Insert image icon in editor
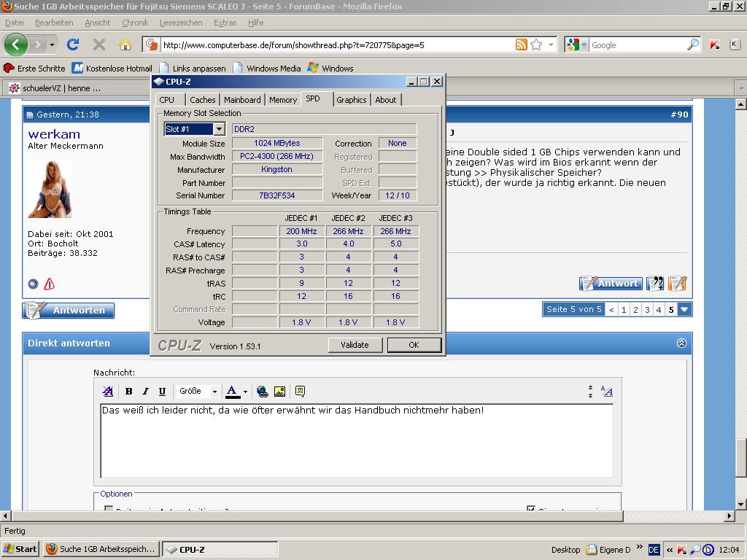Image resolution: width=747 pixels, height=560 pixels. [279, 392]
